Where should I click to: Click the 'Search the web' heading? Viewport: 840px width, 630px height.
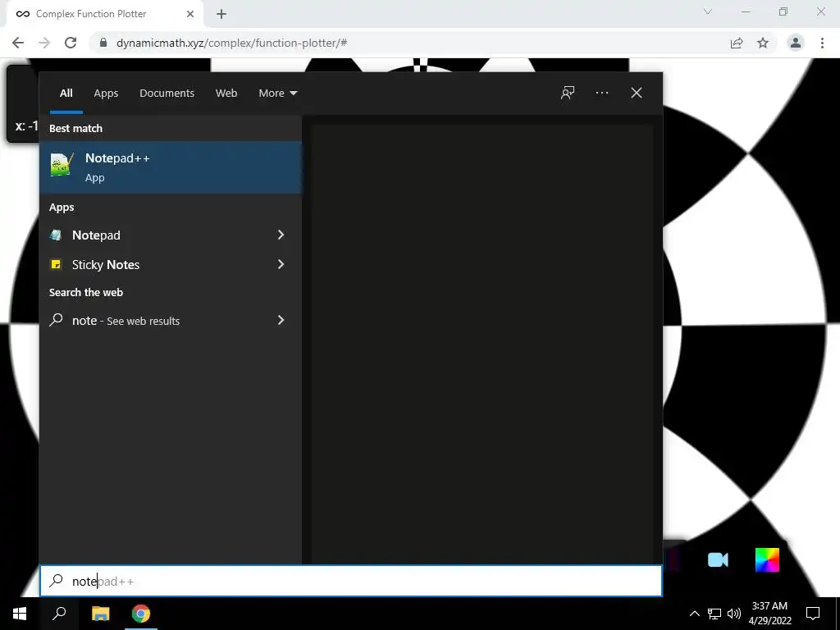(85, 292)
